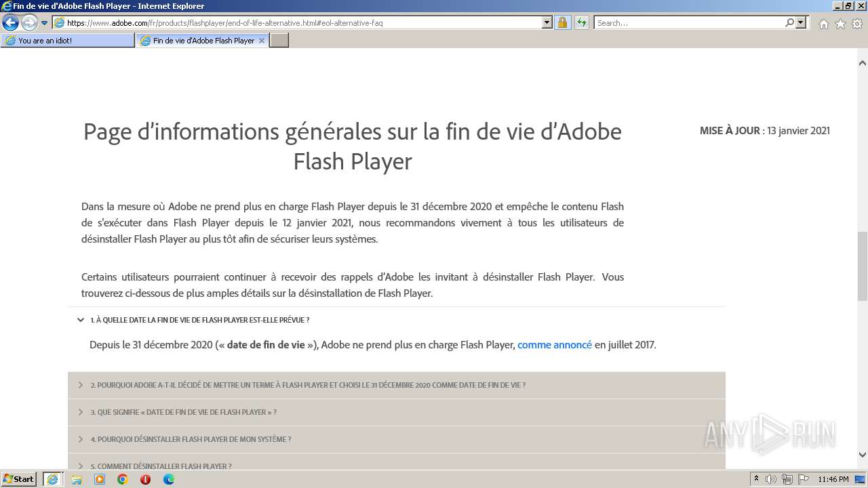868x488 pixels.
Task: Open the recent pages dropdown arrow
Action: (x=45, y=23)
